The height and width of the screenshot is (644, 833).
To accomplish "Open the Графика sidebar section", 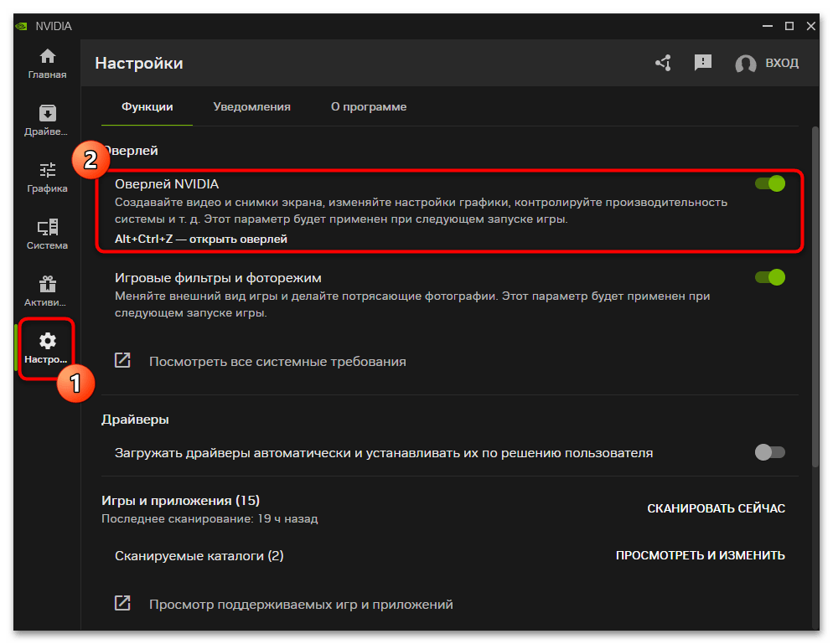I will point(47,178).
